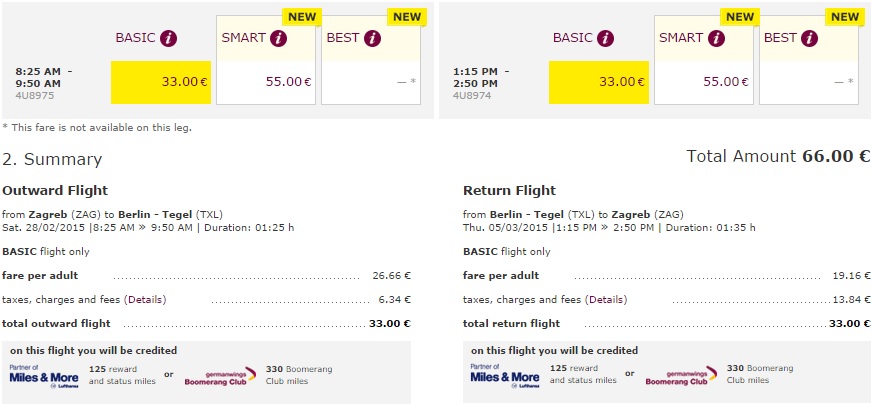Click the Miles & More logo under Return Flight

tap(504, 374)
